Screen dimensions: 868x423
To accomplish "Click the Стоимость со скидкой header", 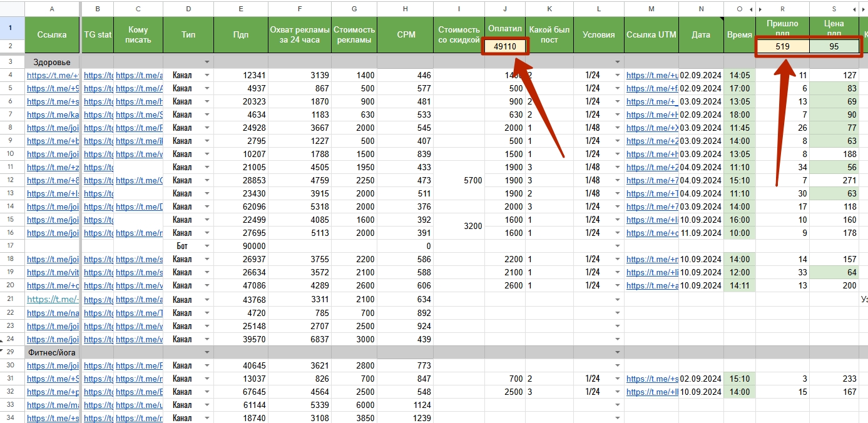I will tap(459, 35).
